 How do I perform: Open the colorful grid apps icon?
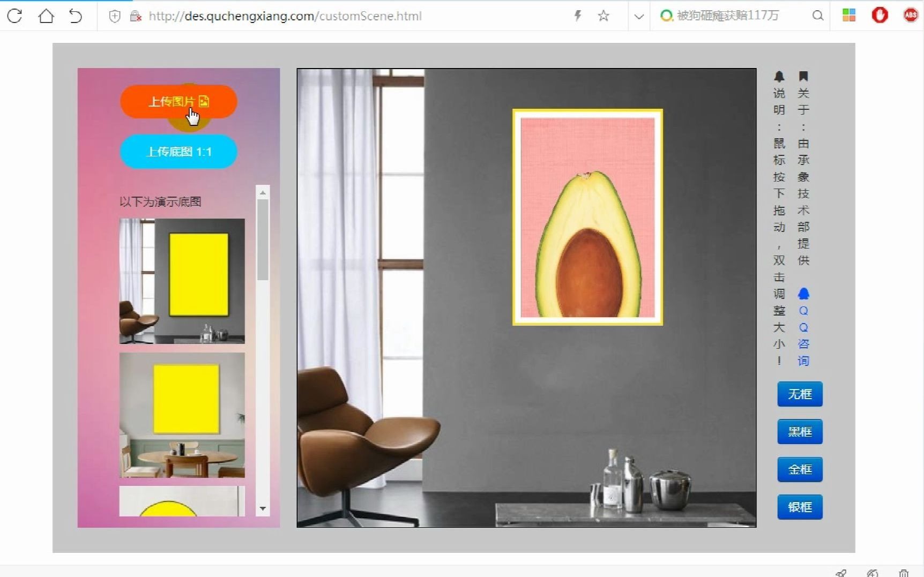point(849,15)
